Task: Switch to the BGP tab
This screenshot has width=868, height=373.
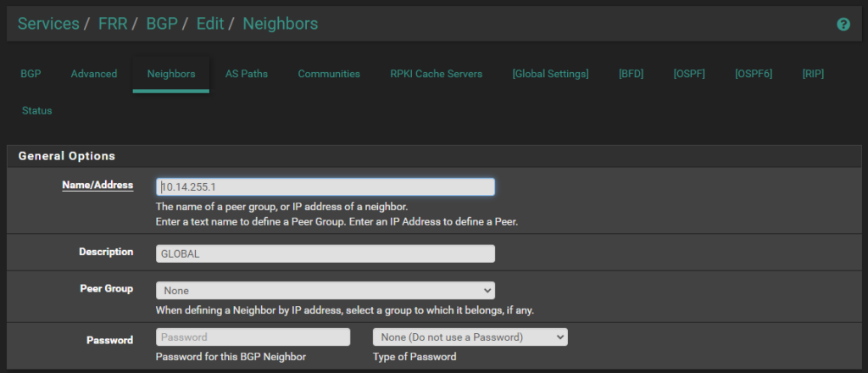Action: pos(31,74)
